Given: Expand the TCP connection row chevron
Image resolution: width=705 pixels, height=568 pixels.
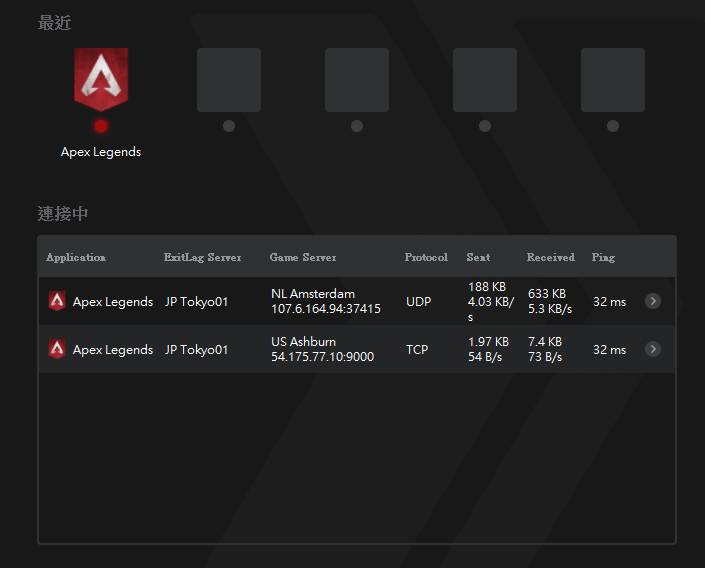Looking at the screenshot, I should [653, 349].
